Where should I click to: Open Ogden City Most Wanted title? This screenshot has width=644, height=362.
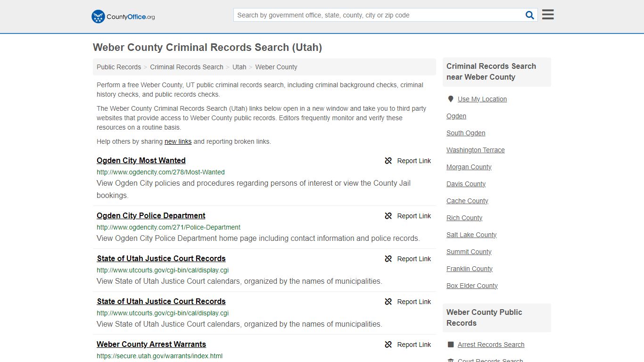141,160
